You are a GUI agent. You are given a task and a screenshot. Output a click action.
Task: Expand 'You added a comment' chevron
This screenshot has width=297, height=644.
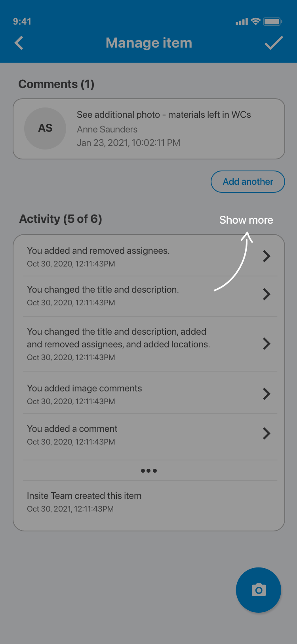[x=267, y=433]
